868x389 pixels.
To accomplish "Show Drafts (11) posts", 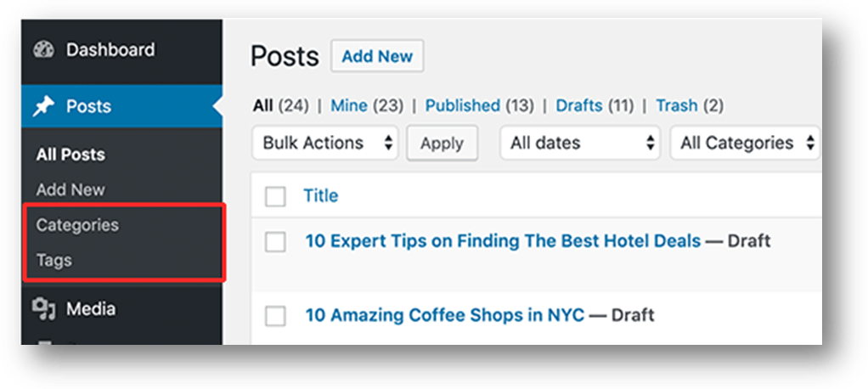I will click(x=595, y=105).
